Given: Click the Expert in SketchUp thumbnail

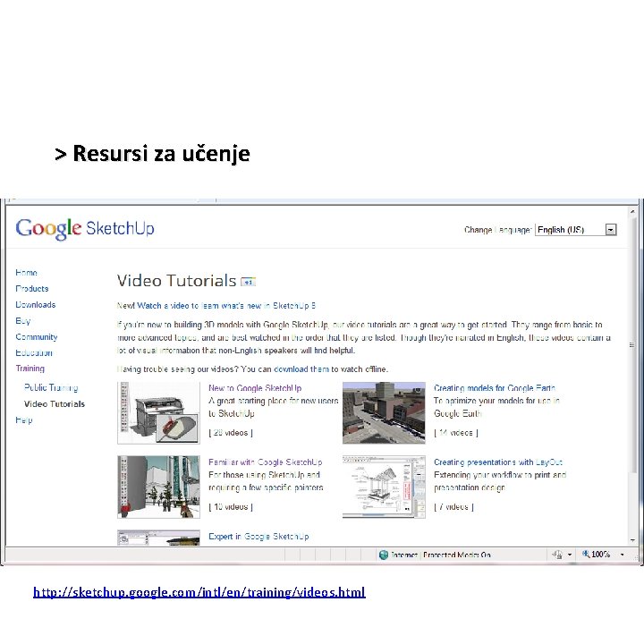Looking at the screenshot, I should (158, 538).
